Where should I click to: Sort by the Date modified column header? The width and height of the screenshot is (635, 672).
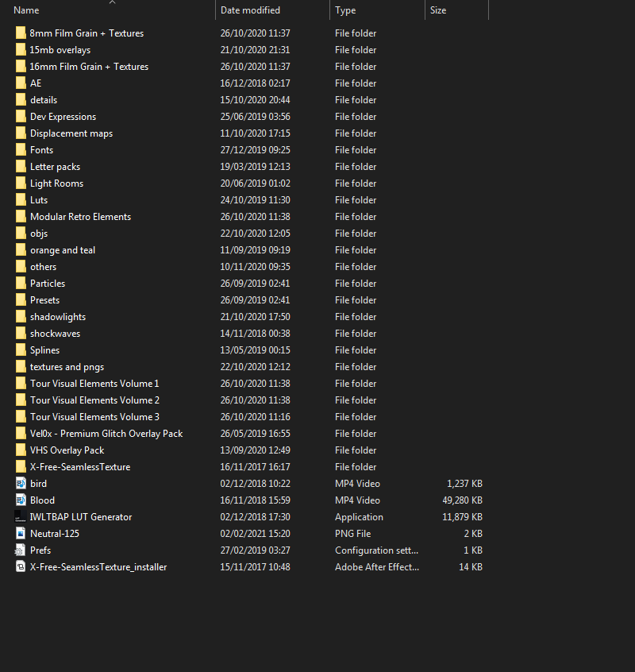[250, 10]
